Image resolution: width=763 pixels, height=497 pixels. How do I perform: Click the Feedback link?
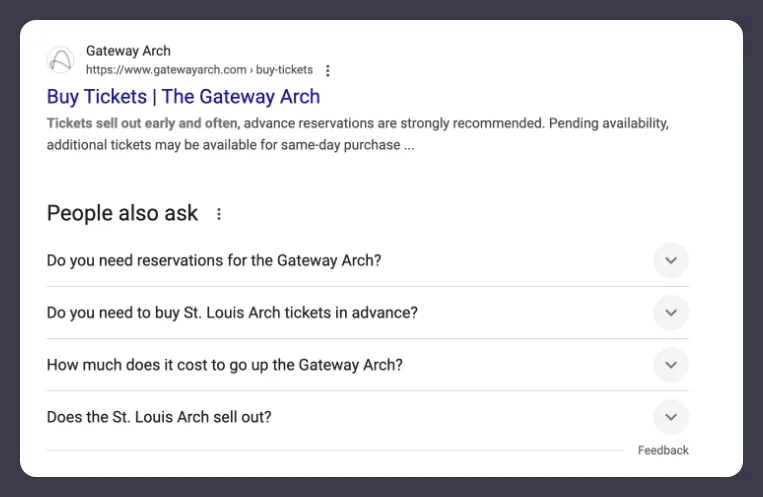click(x=663, y=450)
